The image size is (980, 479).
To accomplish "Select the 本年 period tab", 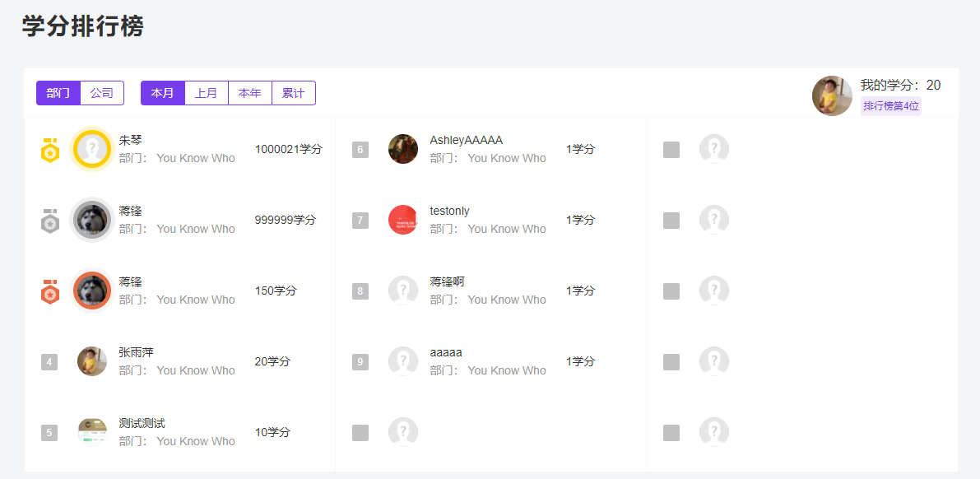I will (250, 93).
